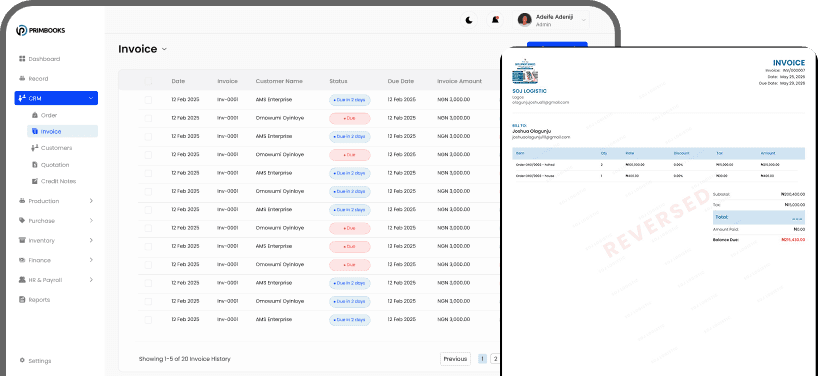
Task: Click the Record icon in the sidebar
Action: pos(22,79)
